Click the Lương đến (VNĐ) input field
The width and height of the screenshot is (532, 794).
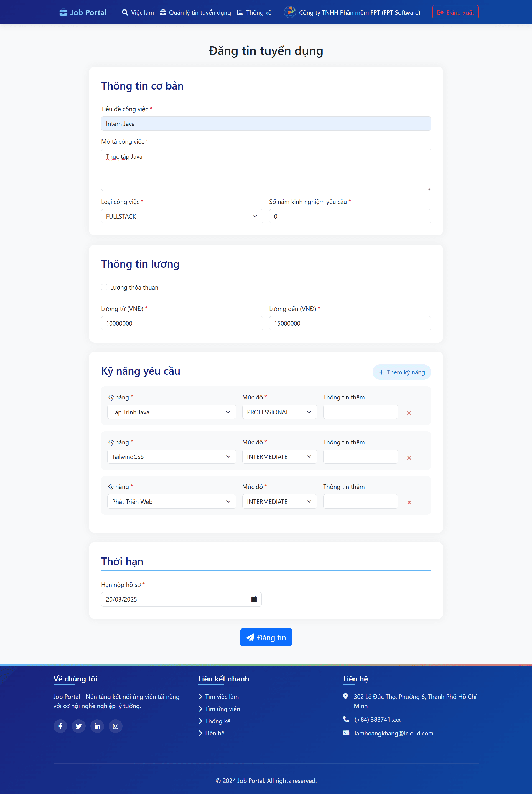tap(350, 323)
